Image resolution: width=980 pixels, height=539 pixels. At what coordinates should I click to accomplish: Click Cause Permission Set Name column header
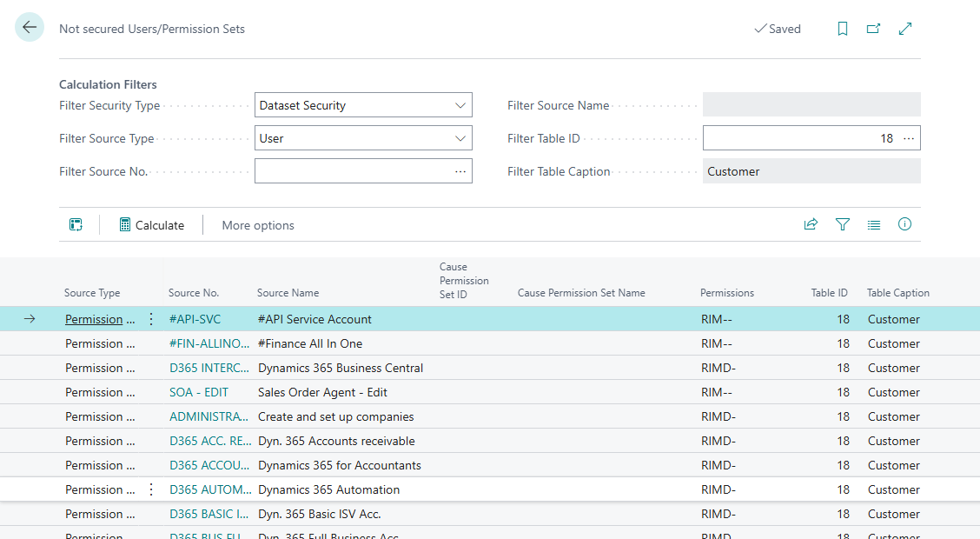[581, 293]
